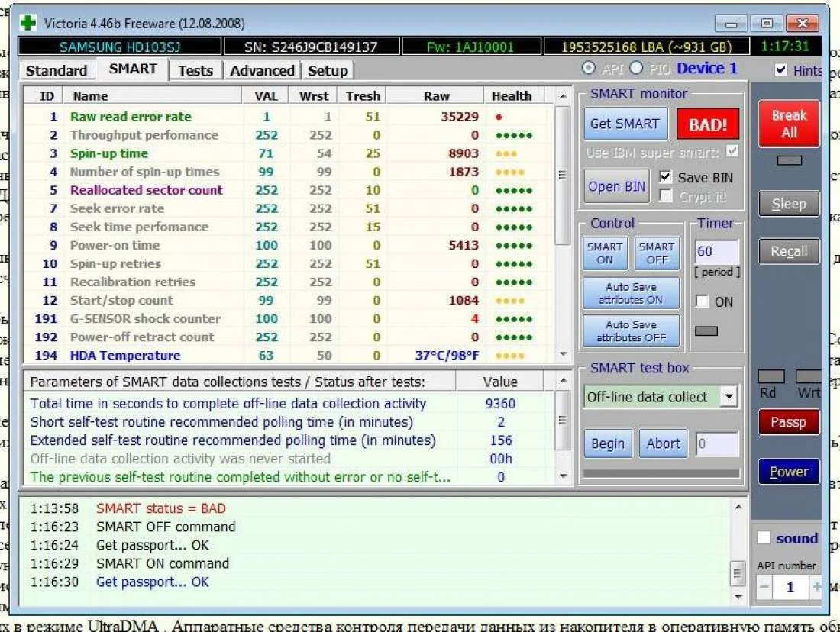Viewport: 840px width, 632px height.
Task: Toggle the sound checkbox
Action: click(764, 538)
